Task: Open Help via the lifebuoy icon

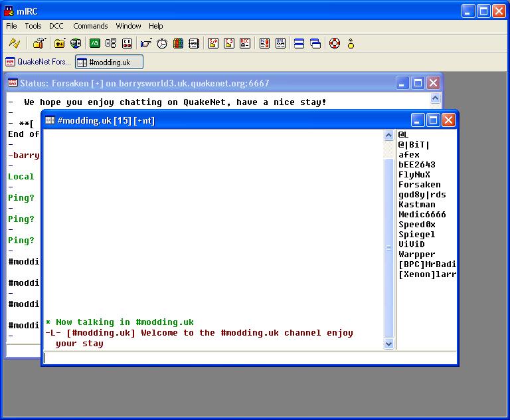Action: coord(335,43)
